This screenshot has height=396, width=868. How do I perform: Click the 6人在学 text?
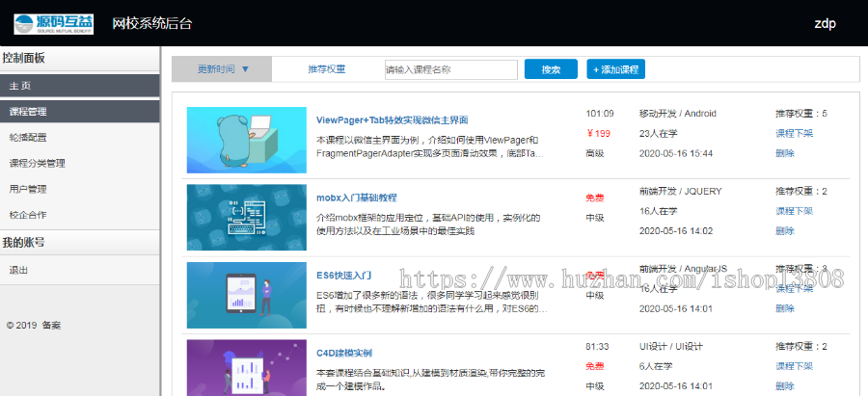[x=656, y=366]
